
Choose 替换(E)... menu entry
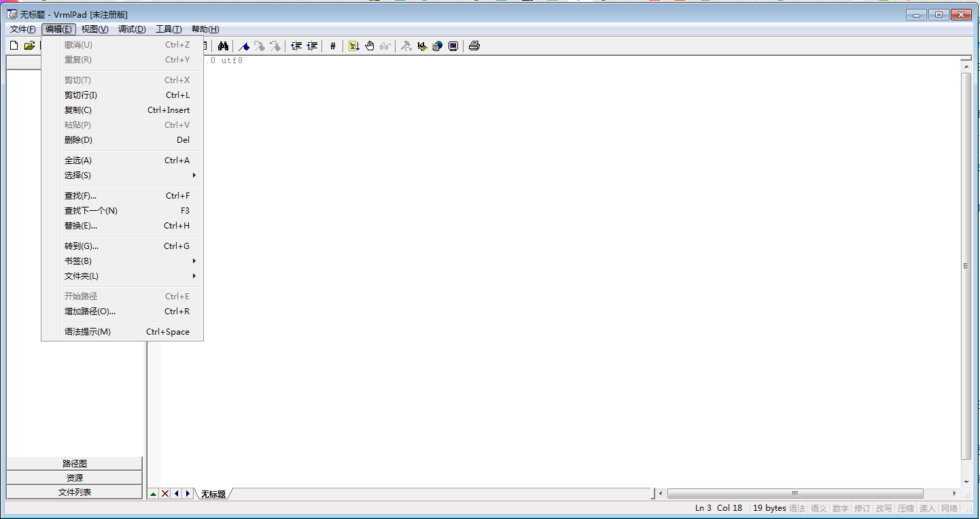[122, 226]
